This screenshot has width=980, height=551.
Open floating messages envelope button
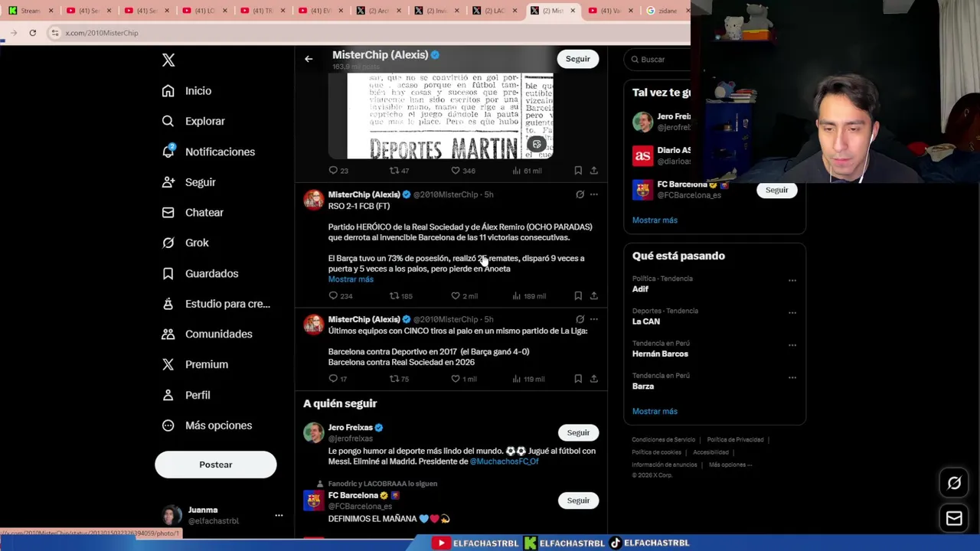point(954,519)
